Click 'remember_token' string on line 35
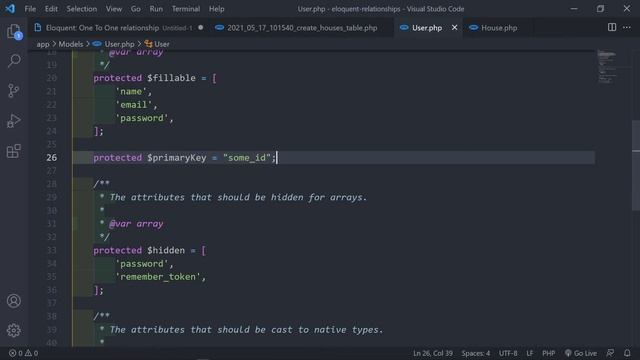This screenshot has height=360, width=640. point(158,277)
